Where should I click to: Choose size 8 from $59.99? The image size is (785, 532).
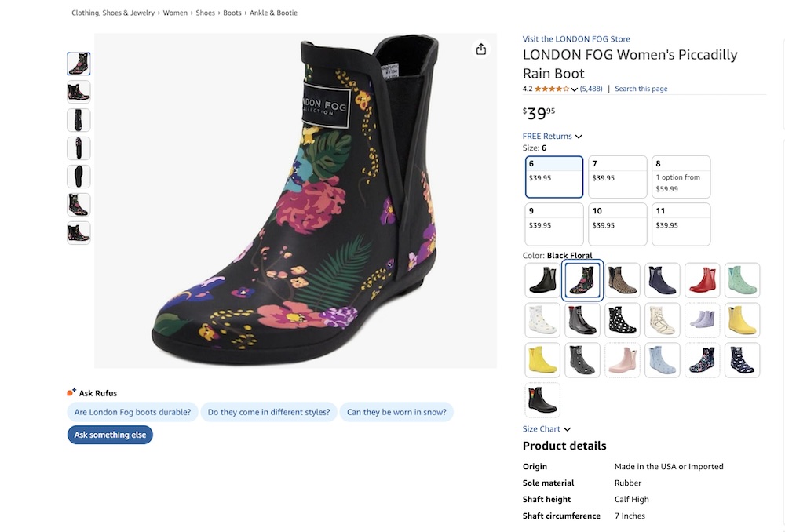tap(681, 177)
